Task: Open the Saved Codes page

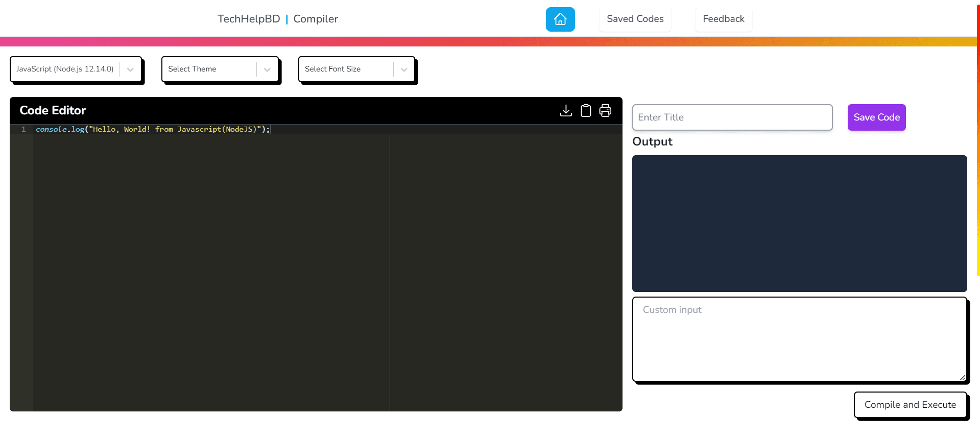Action: click(635, 19)
